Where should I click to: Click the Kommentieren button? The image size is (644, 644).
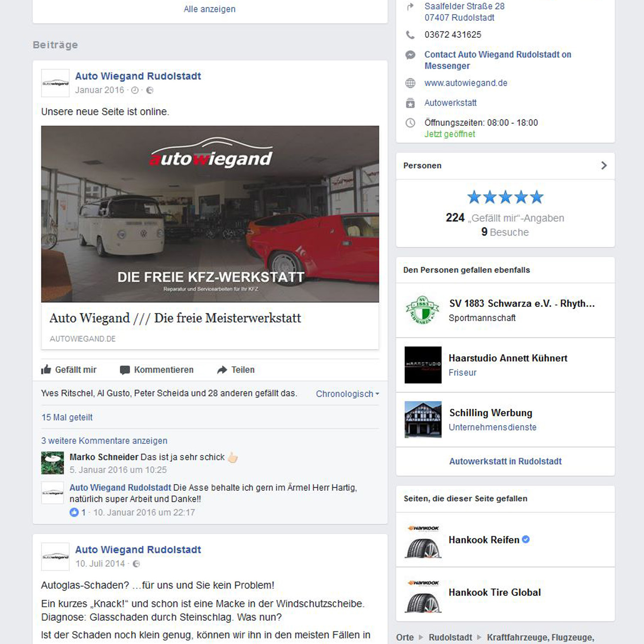tap(157, 370)
